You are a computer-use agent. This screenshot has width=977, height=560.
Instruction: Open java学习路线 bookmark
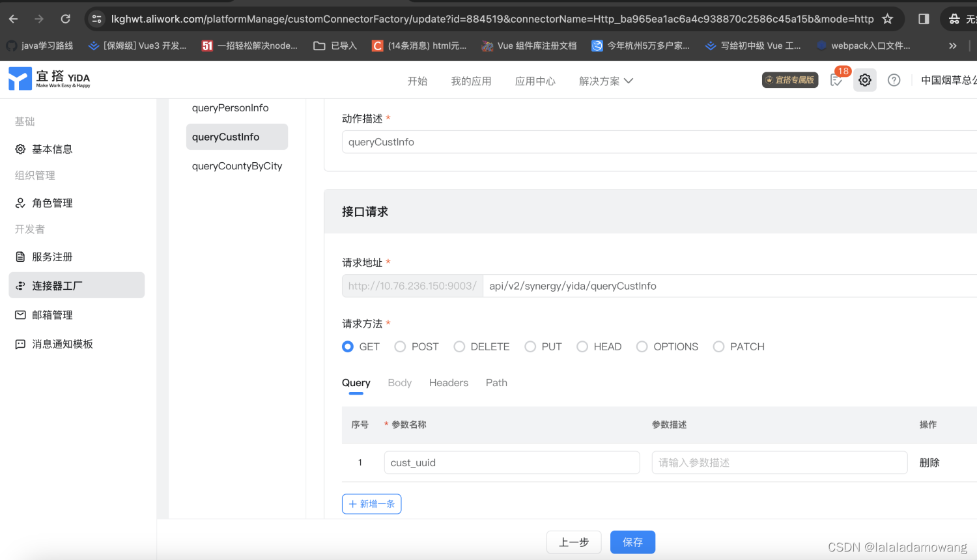pos(40,46)
